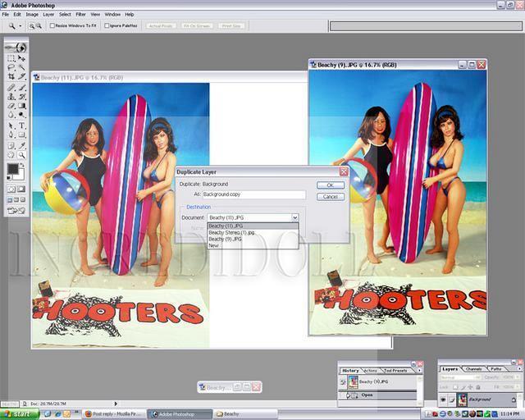
Task: Select the Pen tool
Action: click(11, 135)
